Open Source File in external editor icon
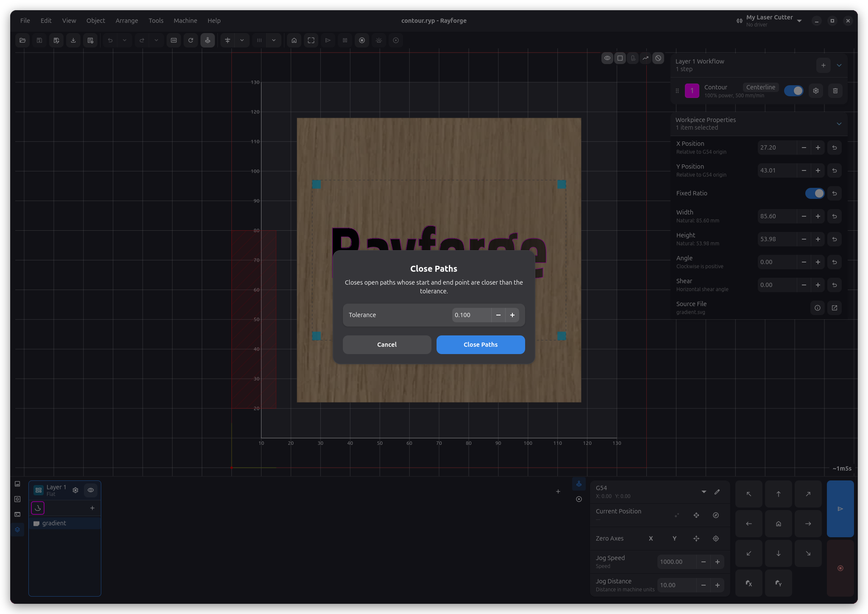868x614 pixels. (835, 308)
